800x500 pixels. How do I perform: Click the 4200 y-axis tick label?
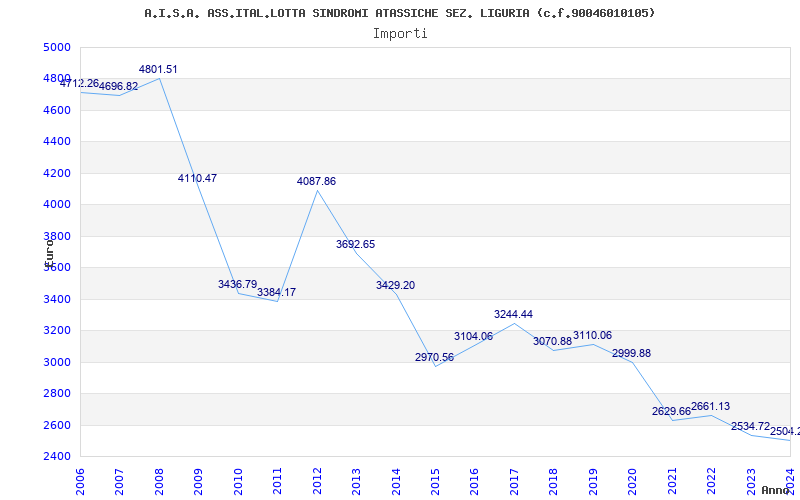tap(57, 173)
